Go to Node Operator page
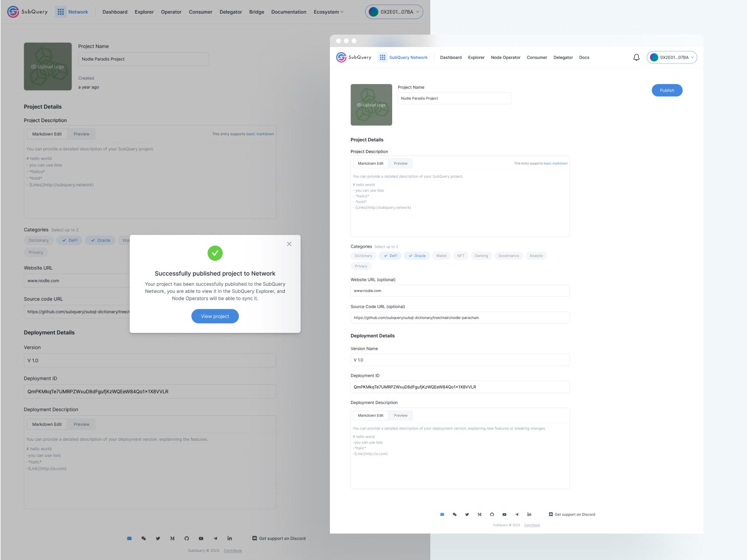This screenshot has height=560, width=747. coord(505,58)
